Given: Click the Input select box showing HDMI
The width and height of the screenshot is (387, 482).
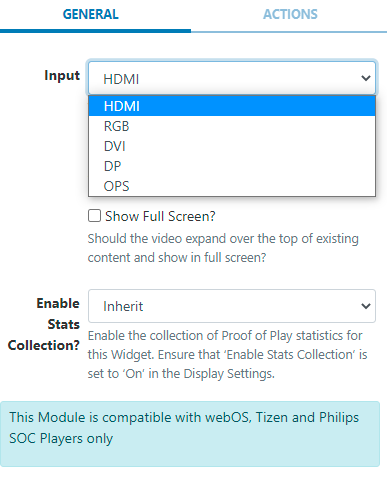Looking at the screenshot, I should [232, 78].
